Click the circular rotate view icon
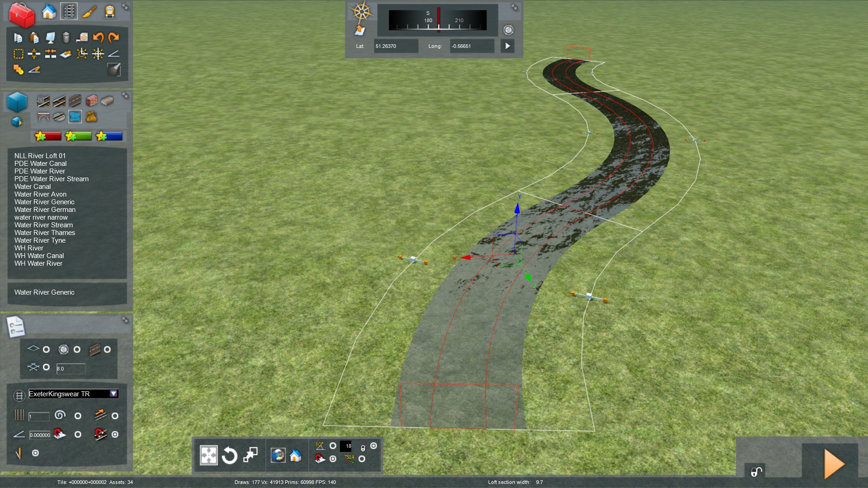The image size is (868, 488). pos(229,455)
